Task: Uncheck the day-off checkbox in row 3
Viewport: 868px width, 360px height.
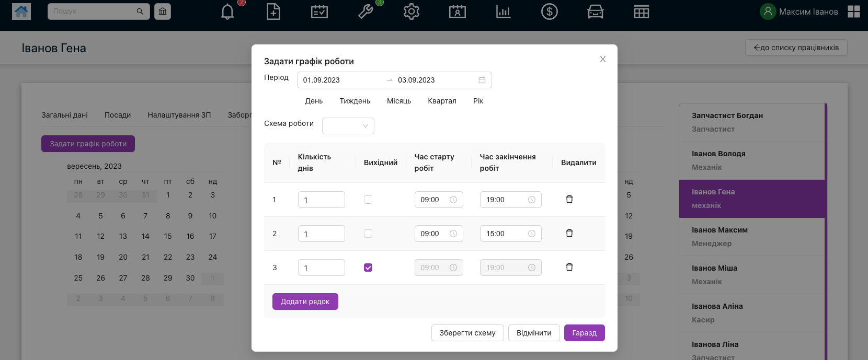Action: coord(368,268)
